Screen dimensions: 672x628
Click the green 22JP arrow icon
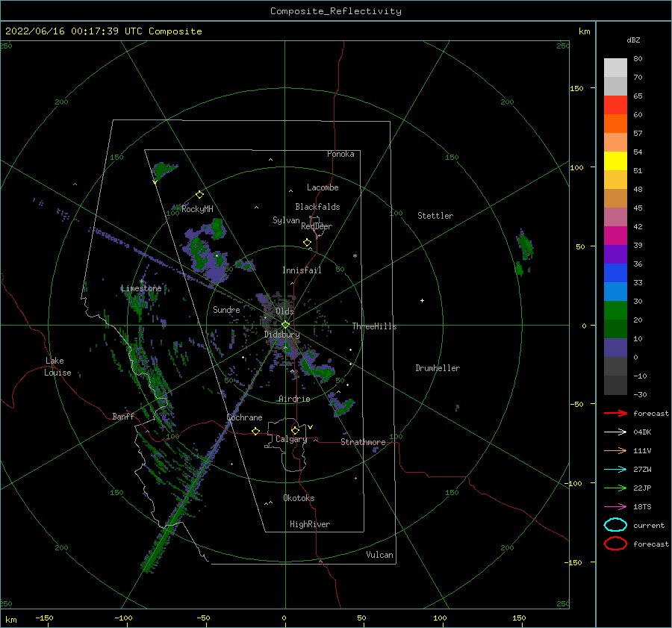point(615,488)
